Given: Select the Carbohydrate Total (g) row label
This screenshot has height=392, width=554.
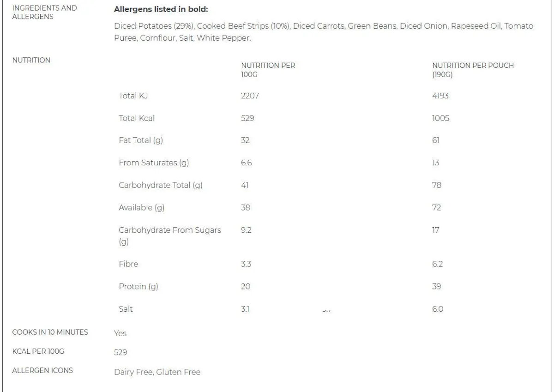Looking at the screenshot, I should [161, 185].
